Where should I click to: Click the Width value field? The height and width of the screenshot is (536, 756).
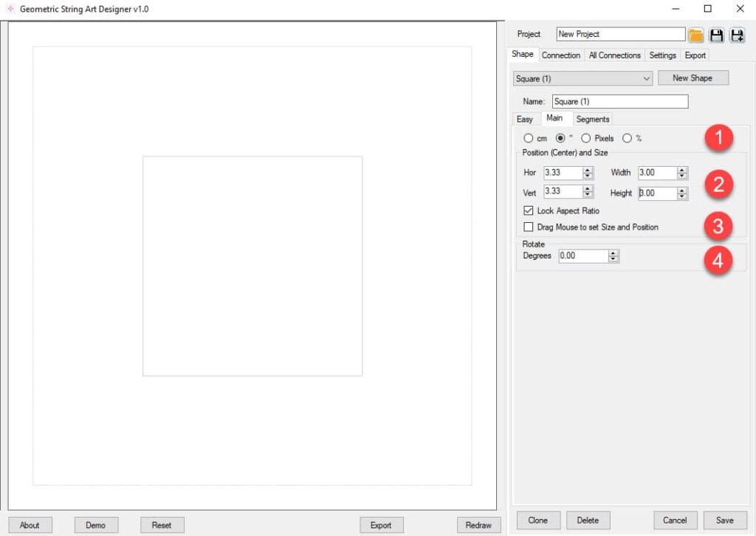click(657, 173)
